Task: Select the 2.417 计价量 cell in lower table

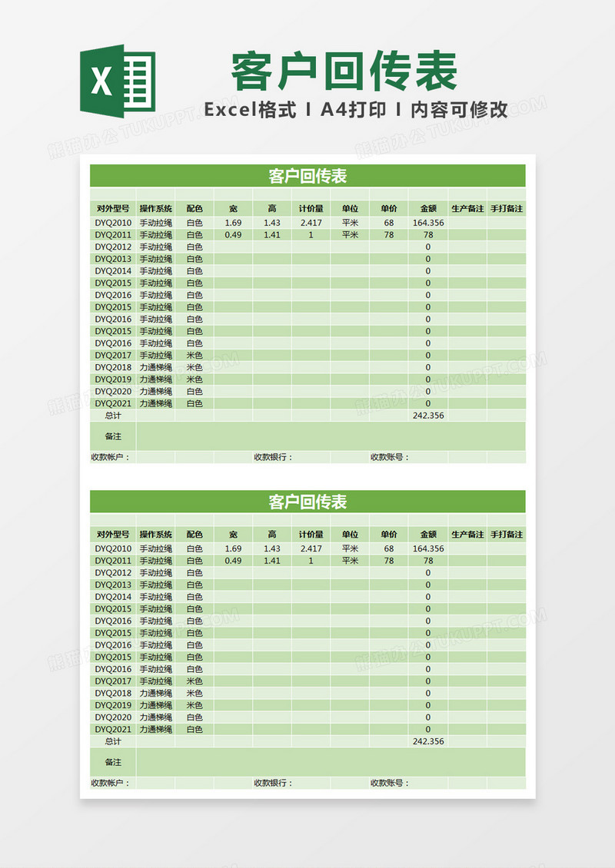Action: pos(311,548)
